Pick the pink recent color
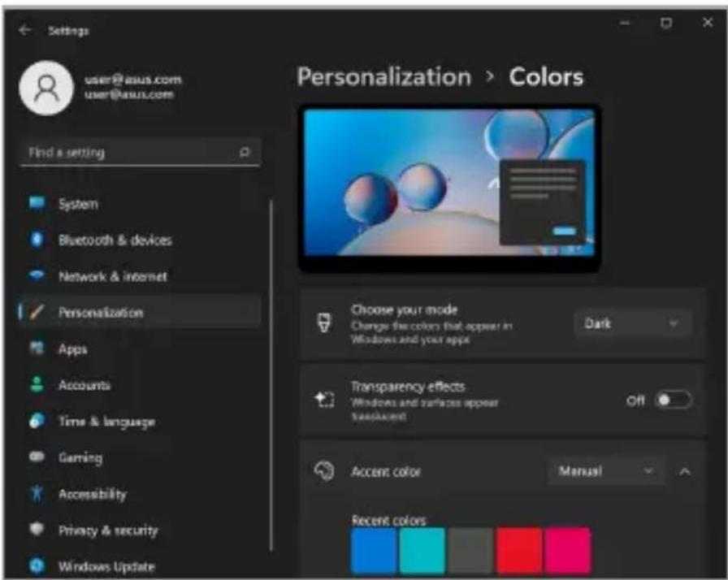This screenshot has width=728, height=580. pyautogui.click(x=567, y=550)
